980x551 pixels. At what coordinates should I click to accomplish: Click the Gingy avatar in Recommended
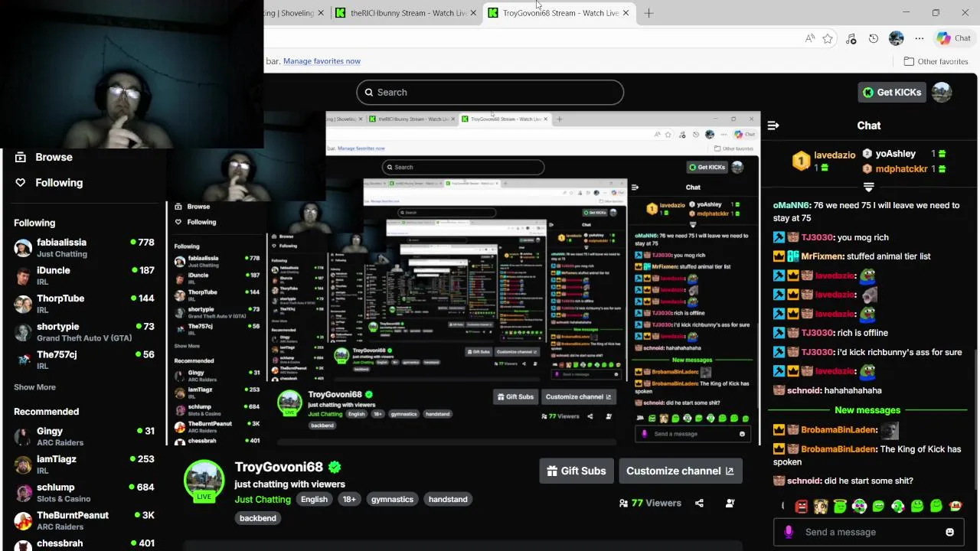(x=23, y=436)
